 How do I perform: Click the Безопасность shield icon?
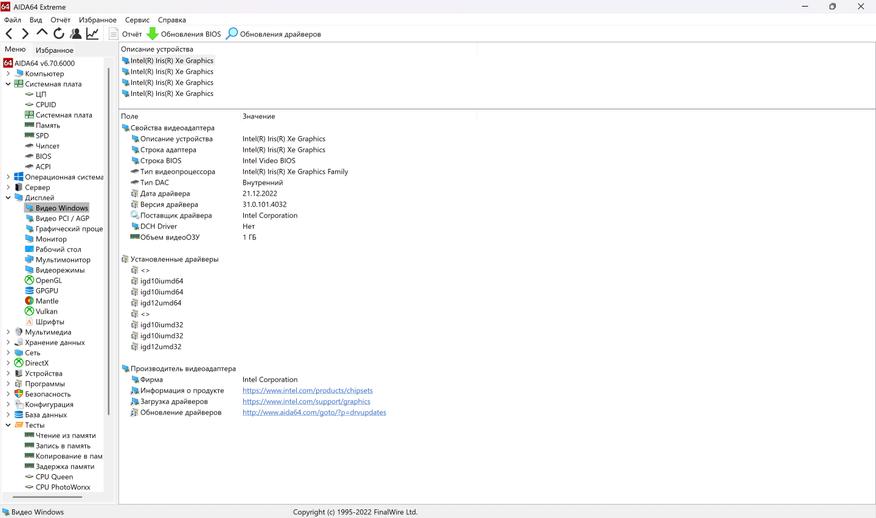[18, 394]
